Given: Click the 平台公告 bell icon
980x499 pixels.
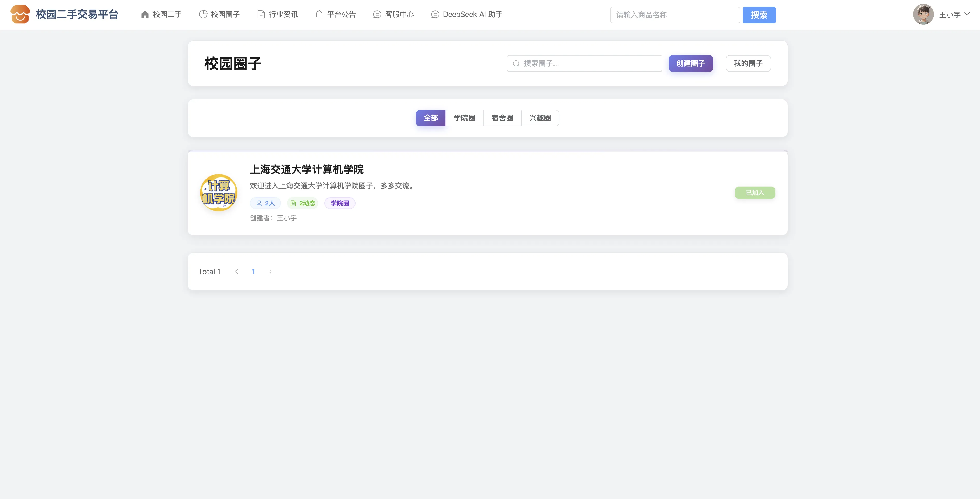Looking at the screenshot, I should (x=319, y=15).
